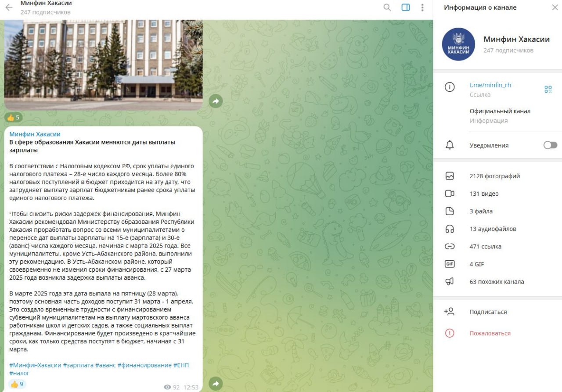The height and width of the screenshot is (392, 562).
Task: Click the post headline about salary dates
Action: (92, 146)
